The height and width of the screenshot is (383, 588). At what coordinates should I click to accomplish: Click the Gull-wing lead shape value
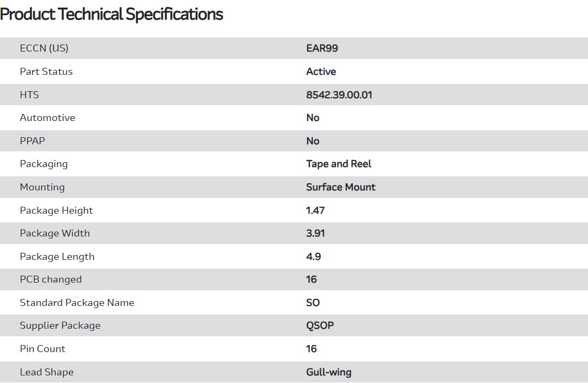pyautogui.click(x=328, y=372)
